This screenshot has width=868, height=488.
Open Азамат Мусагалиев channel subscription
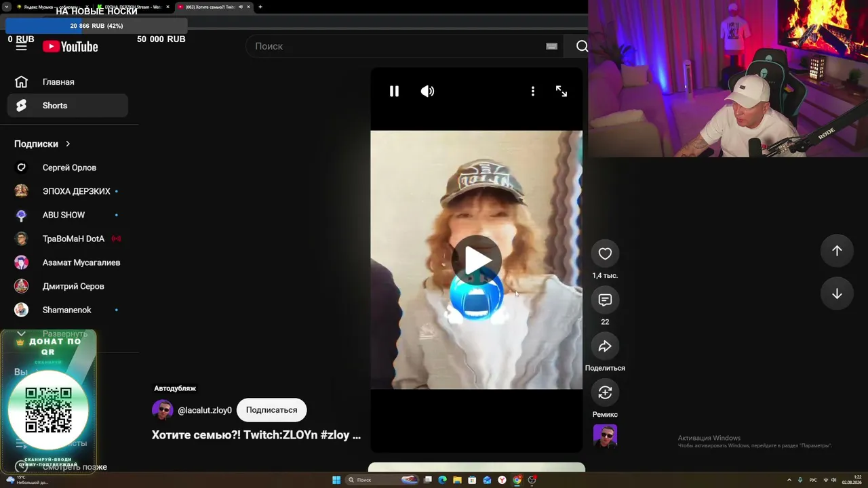point(67,262)
